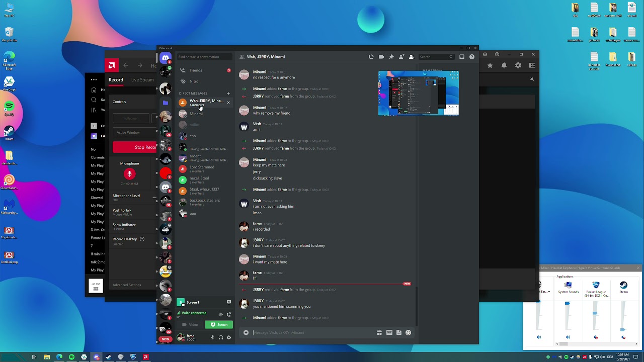Switch to Live Stream tab in AMD software
Viewport: 644px width, 362px height.
coord(142,80)
